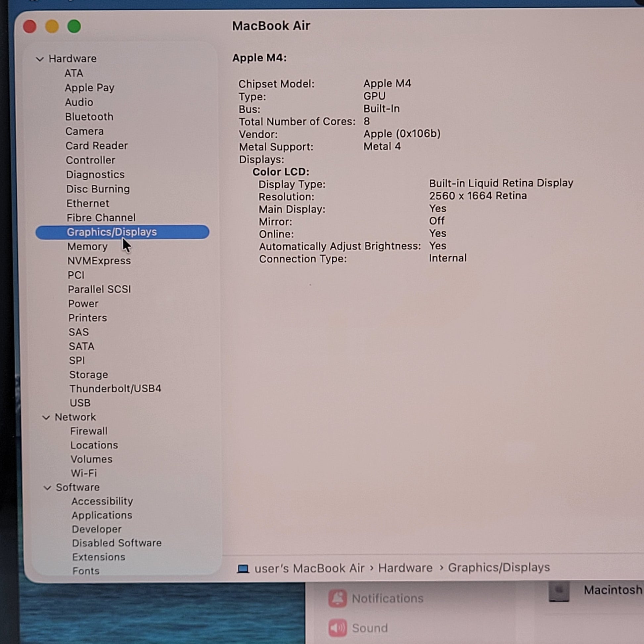
Task: Click Hardware in the path bar
Action: pyautogui.click(x=405, y=568)
